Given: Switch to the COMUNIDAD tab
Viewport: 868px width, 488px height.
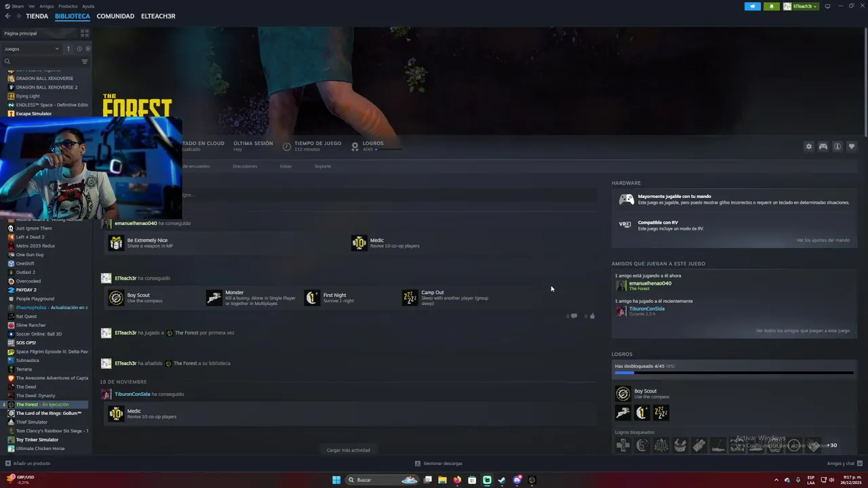Looking at the screenshot, I should 115,16.
